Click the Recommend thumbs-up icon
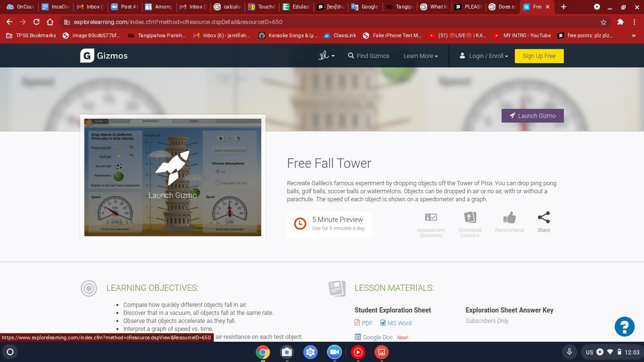The height and width of the screenshot is (362, 644). tap(509, 222)
